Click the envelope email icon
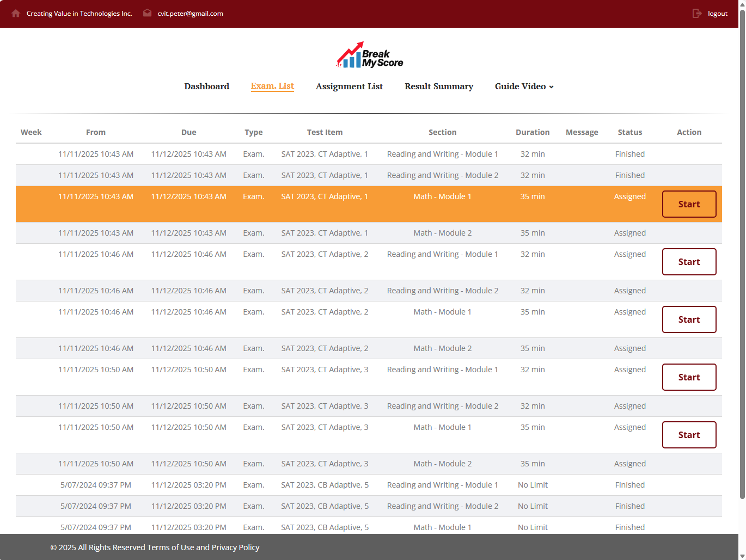Image resolution: width=746 pixels, height=560 pixels. [147, 13]
